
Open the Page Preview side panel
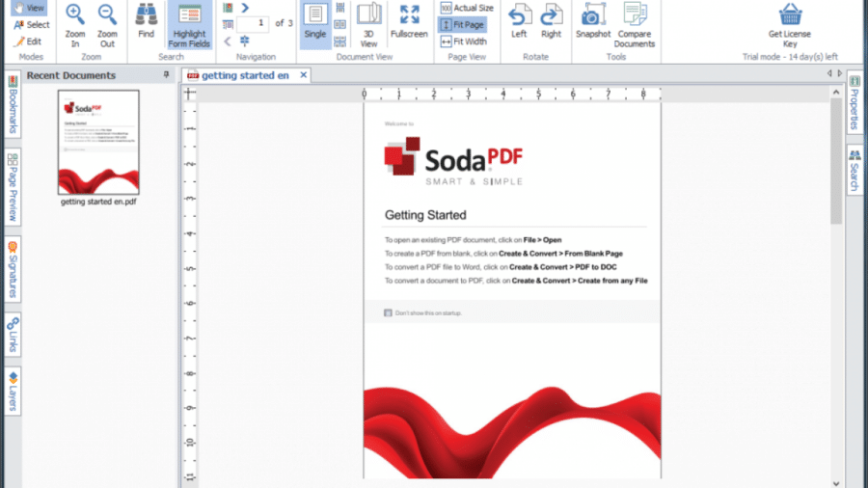coord(13,187)
